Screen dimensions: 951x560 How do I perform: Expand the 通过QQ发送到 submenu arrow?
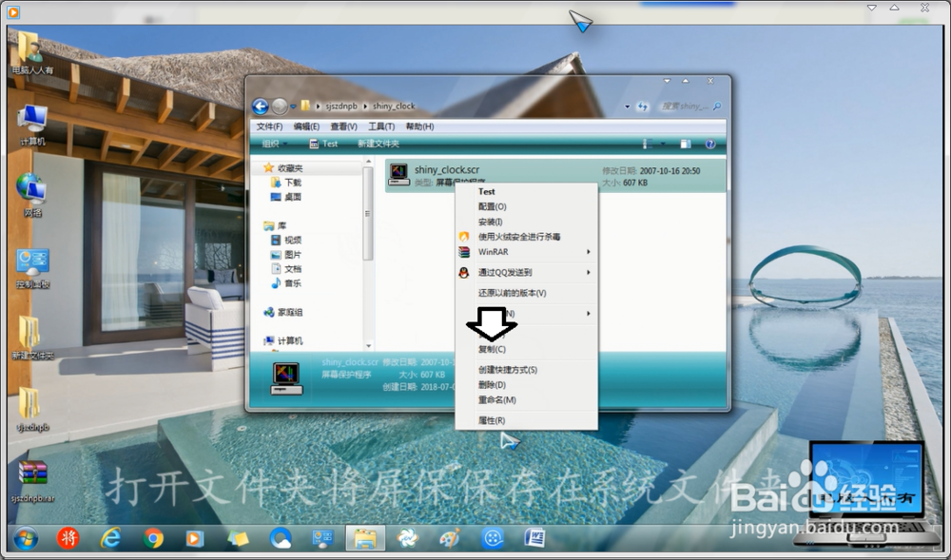(x=589, y=273)
